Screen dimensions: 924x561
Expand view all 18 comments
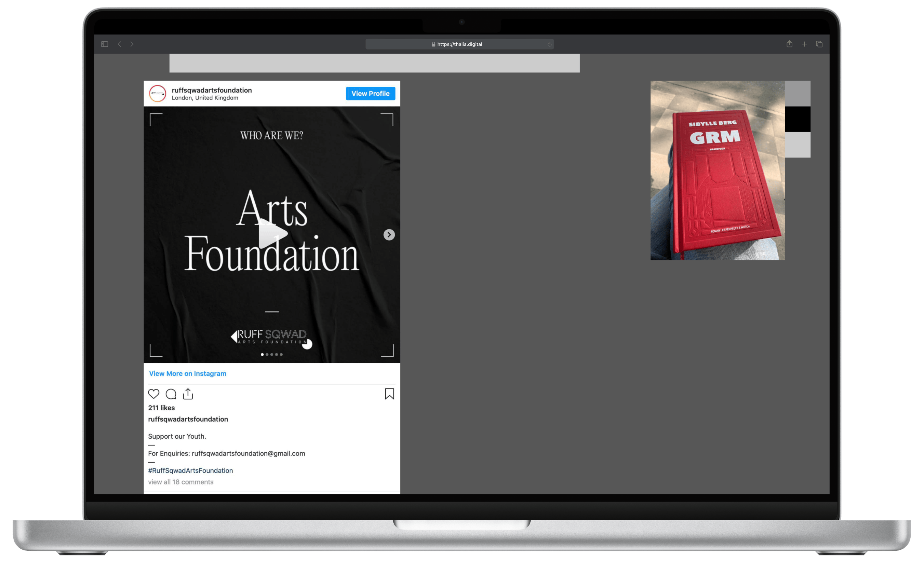tap(180, 482)
